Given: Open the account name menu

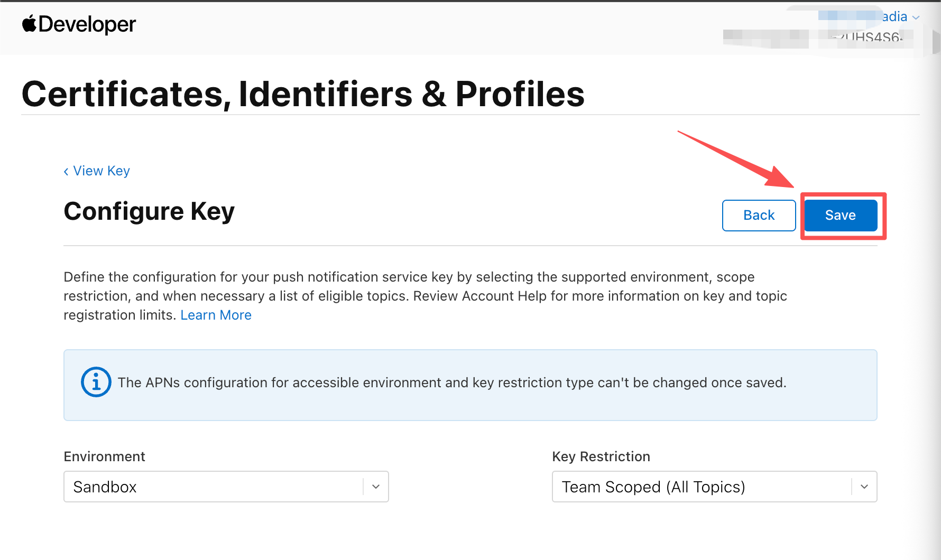Looking at the screenshot, I should (893, 17).
